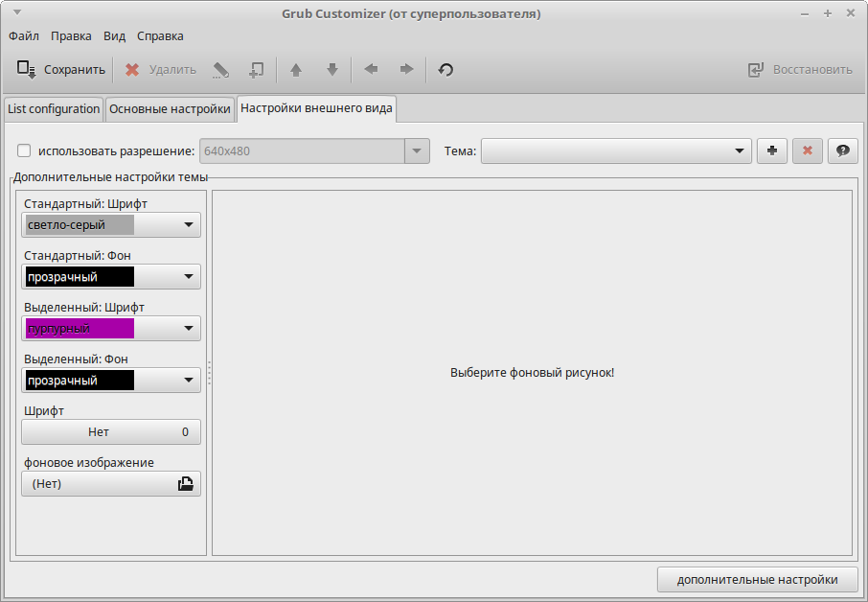Click the Восстановить (Restore) toolbar button
This screenshot has width=868, height=602.
[800, 70]
